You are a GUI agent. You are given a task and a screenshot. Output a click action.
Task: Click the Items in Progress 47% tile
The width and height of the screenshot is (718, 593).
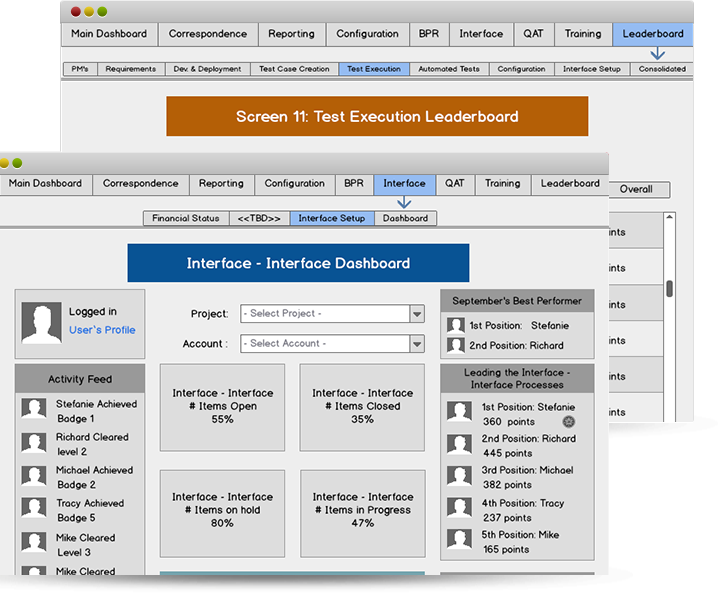(x=363, y=513)
